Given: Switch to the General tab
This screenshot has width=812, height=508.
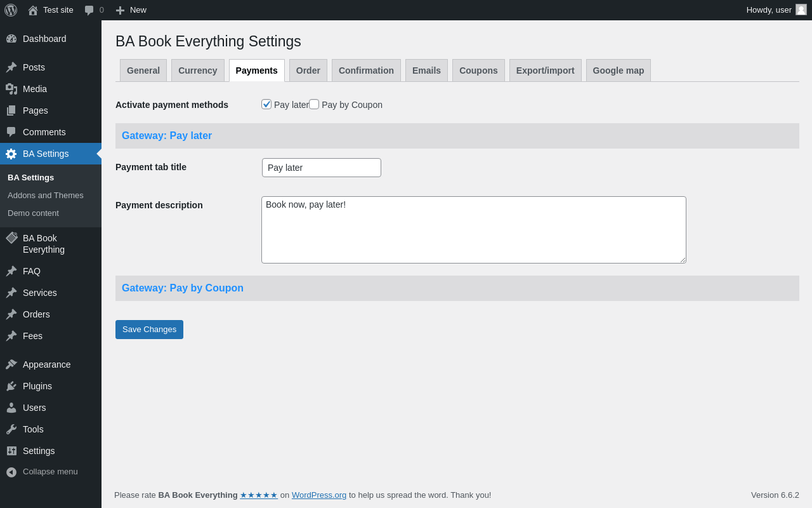Looking at the screenshot, I should (143, 70).
